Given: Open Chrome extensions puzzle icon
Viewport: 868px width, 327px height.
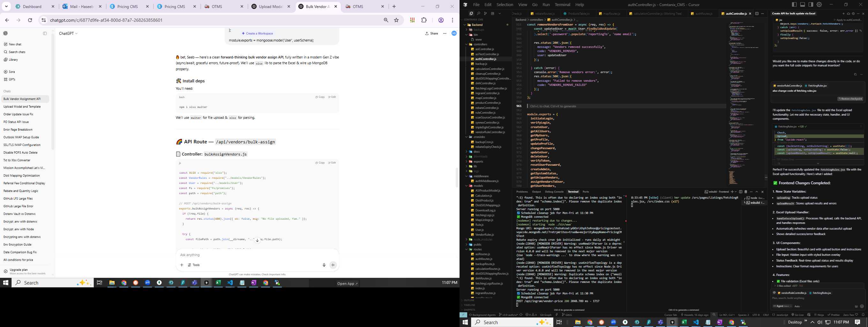Looking at the screenshot, I should [x=424, y=20].
